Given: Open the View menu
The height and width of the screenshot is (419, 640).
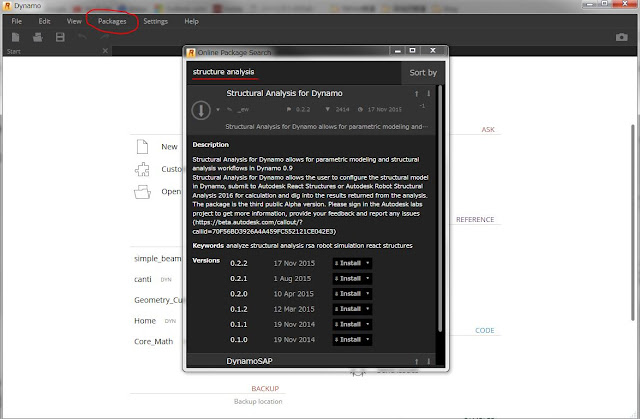Looking at the screenshot, I should [74, 21].
